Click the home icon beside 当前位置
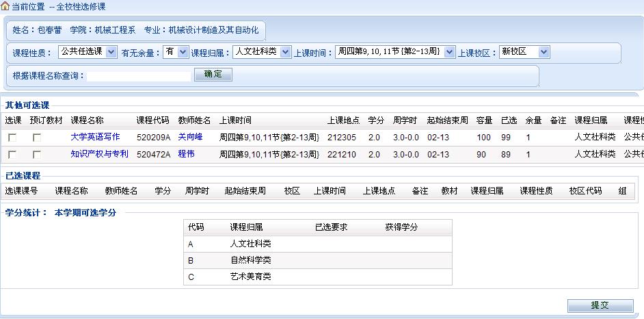Viewport: 644px width, 319px height. (x=5, y=5)
